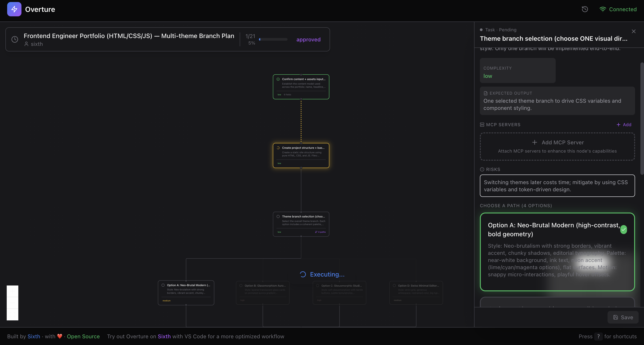Edit the Risks text field
This screenshot has height=345, width=644.
pos(557,186)
